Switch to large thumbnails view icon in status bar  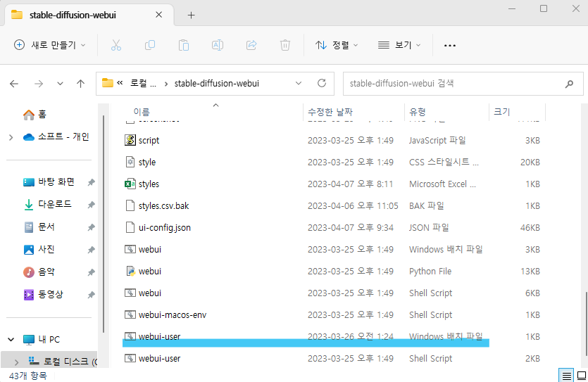tap(581, 376)
